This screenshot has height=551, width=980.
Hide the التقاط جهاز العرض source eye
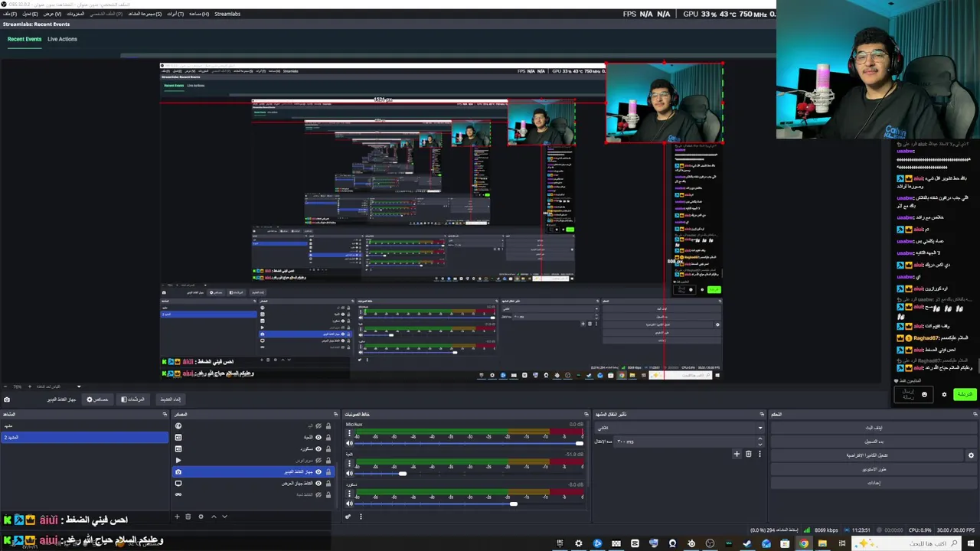318,484
